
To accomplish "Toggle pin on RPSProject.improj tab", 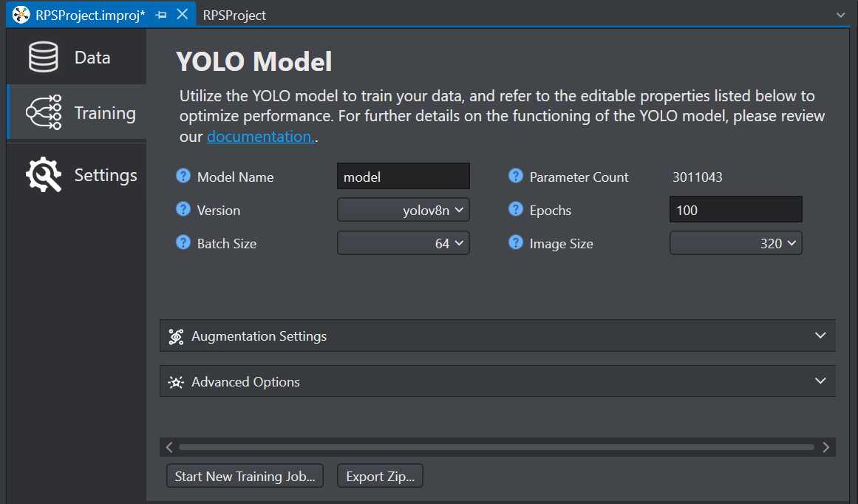I will point(161,16).
